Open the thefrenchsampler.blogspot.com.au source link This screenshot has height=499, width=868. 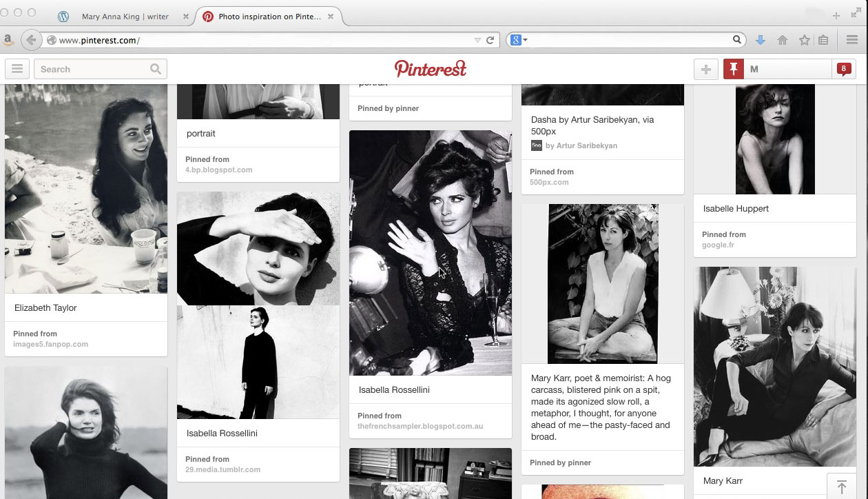coord(420,426)
